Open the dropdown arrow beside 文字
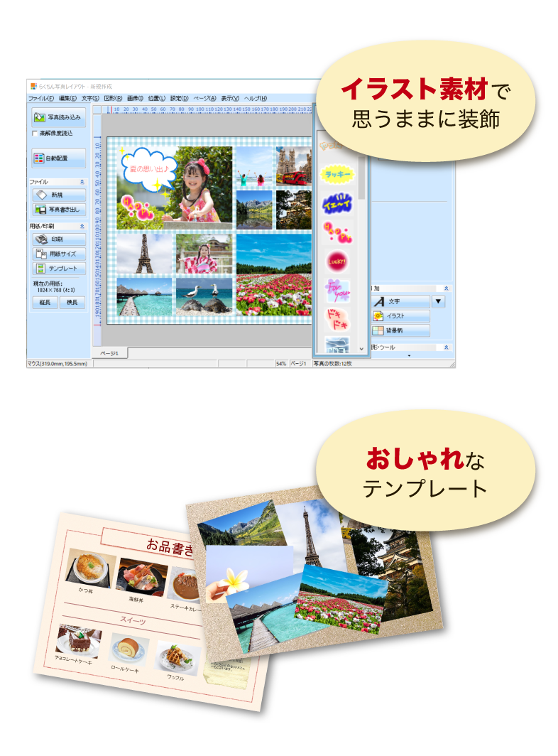This screenshot has width=558, height=756. tap(438, 301)
